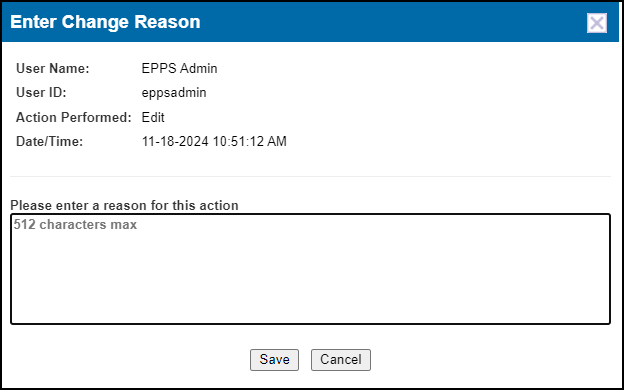The height and width of the screenshot is (390, 624).
Task: Click the horizontal separator line below Date/Time
Action: [x=310, y=176]
